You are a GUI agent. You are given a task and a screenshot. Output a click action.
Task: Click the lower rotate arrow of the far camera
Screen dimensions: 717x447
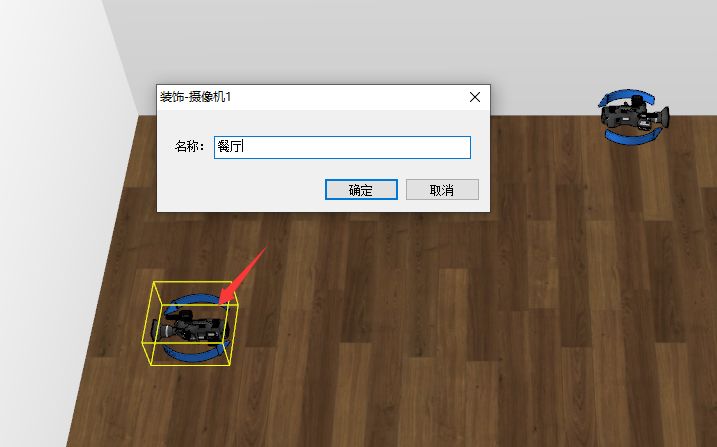(633, 137)
